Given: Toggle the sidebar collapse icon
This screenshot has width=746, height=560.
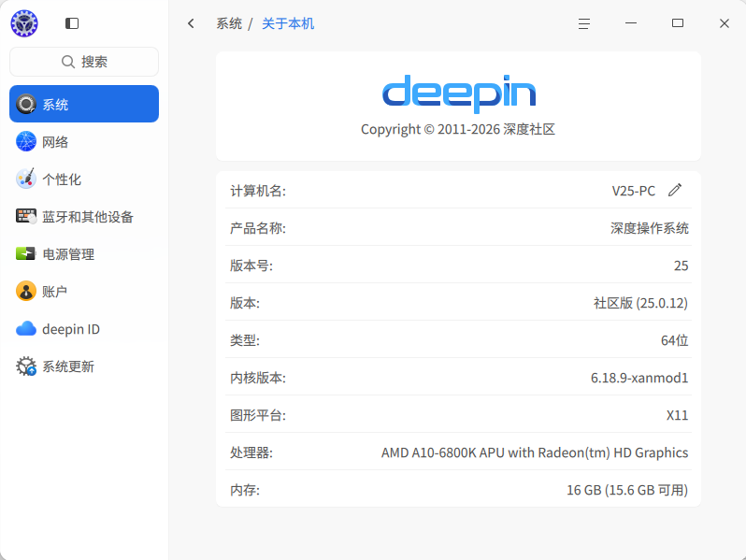Looking at the screenshot, I should 72,23.
